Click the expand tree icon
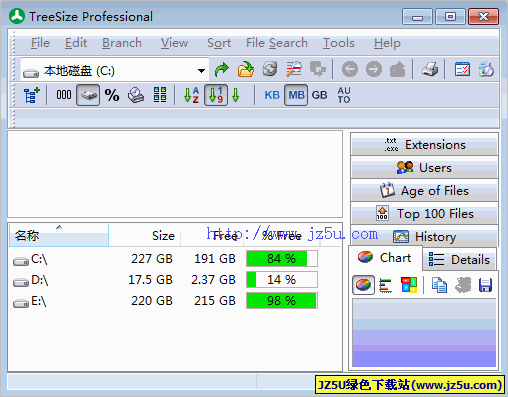This screenshot has width=508, height=397. [x=32, y=95]
